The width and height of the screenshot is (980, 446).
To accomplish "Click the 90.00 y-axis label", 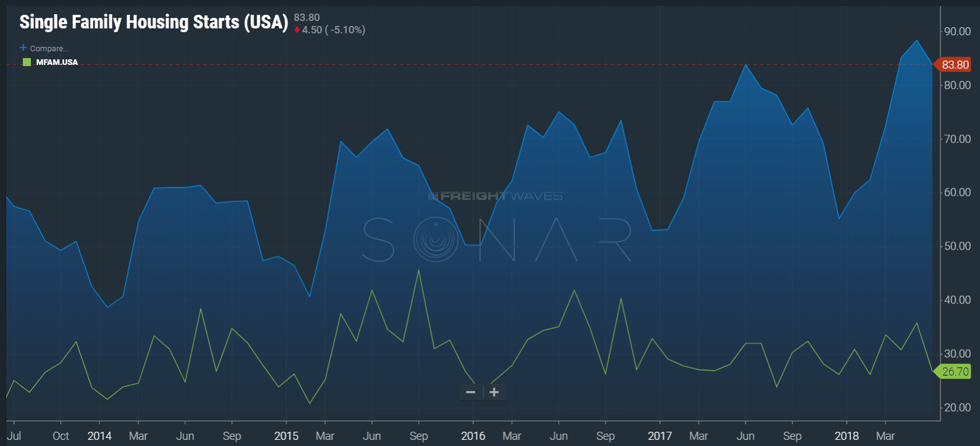I will pyautogui.click(x=958, y=32).
